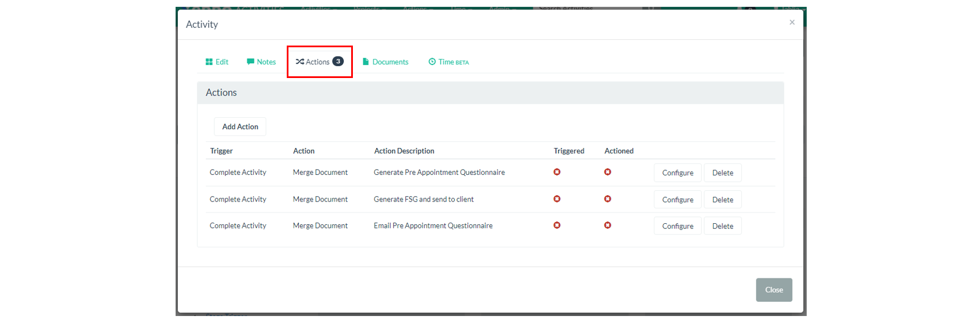Click the Notes speech bubble icon

tap(250, 61)
